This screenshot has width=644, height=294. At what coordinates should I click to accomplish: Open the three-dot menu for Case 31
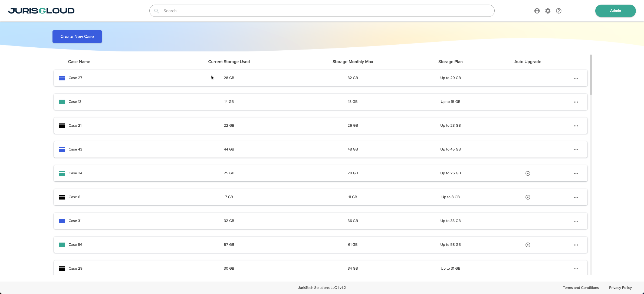pyautogui.click(x=576, y=221)
